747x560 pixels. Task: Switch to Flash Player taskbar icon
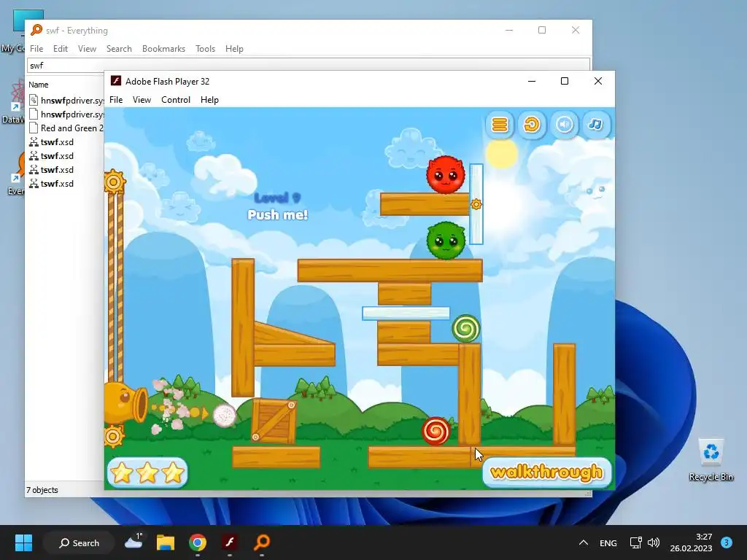pos(230,542)
